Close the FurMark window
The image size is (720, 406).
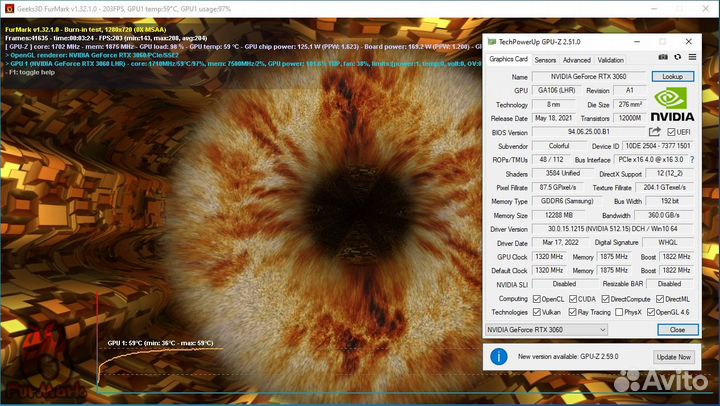[x=706, y=9]
